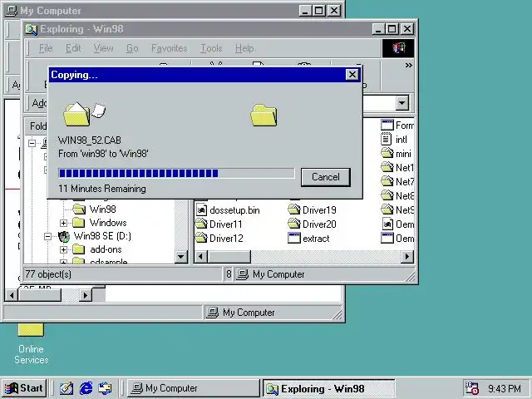
Task: Collapse the Win98 SE (D:) drive
Action: pyautogui.click(x=47, y=236)
